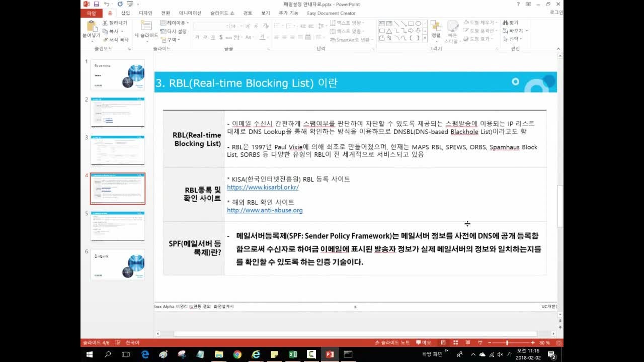Image resolution: width=644 pixels, height=362 pixels.
Task: Select slide 5 thumbnail
Action: (x=117, y=227)
